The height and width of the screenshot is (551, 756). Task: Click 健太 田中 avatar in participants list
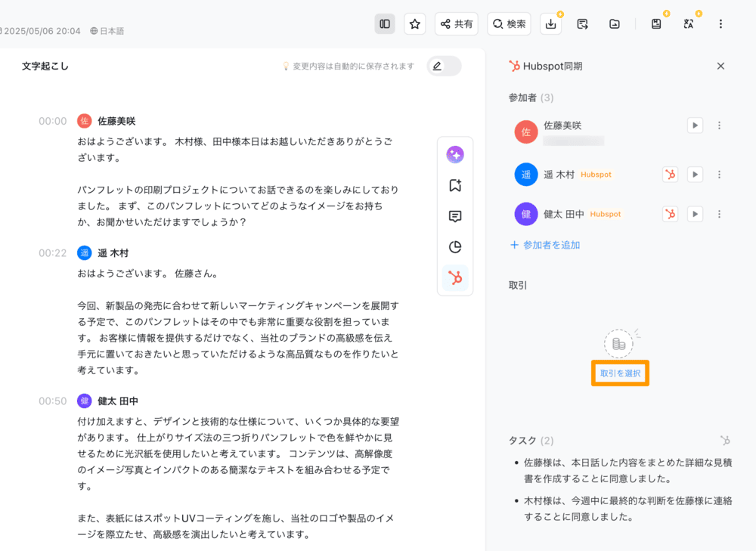[x=526, y=214]
